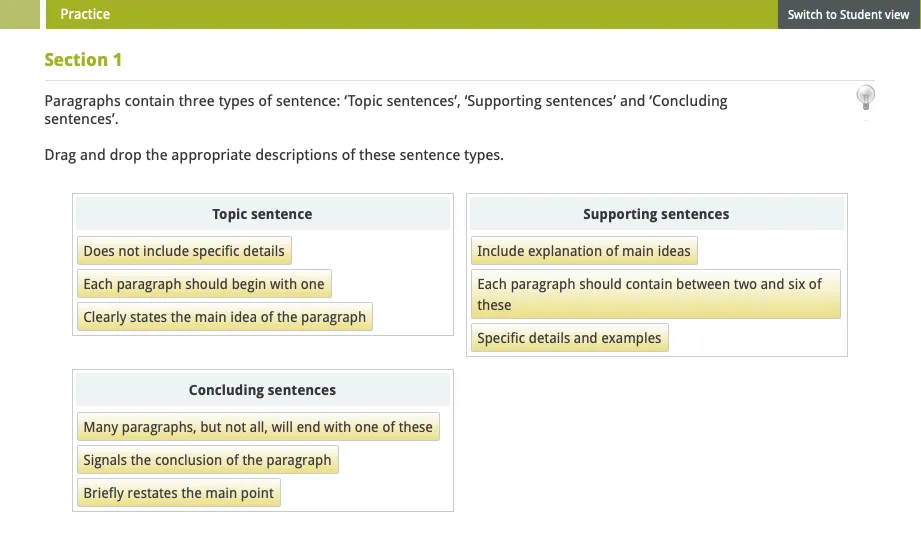Image resolution: width=921 pixels, height=547 pixels.
Task: Click the green square left of Practice
Action: (x=22, y=14)
